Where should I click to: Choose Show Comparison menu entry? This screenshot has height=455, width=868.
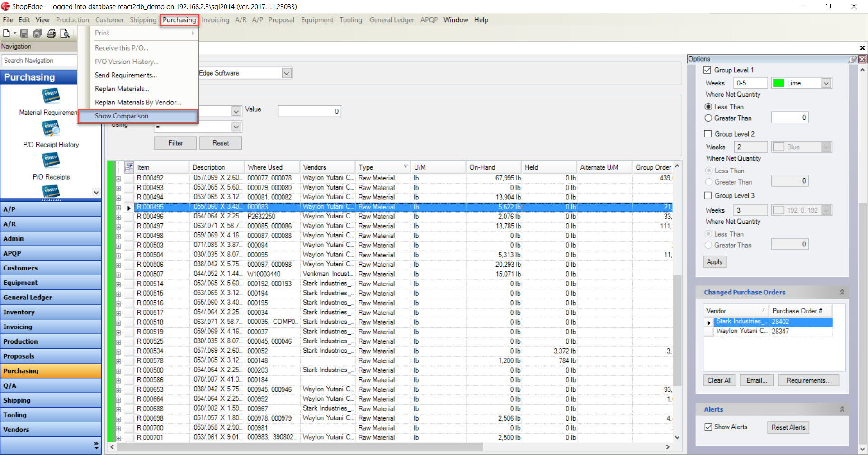coord(138,116)
